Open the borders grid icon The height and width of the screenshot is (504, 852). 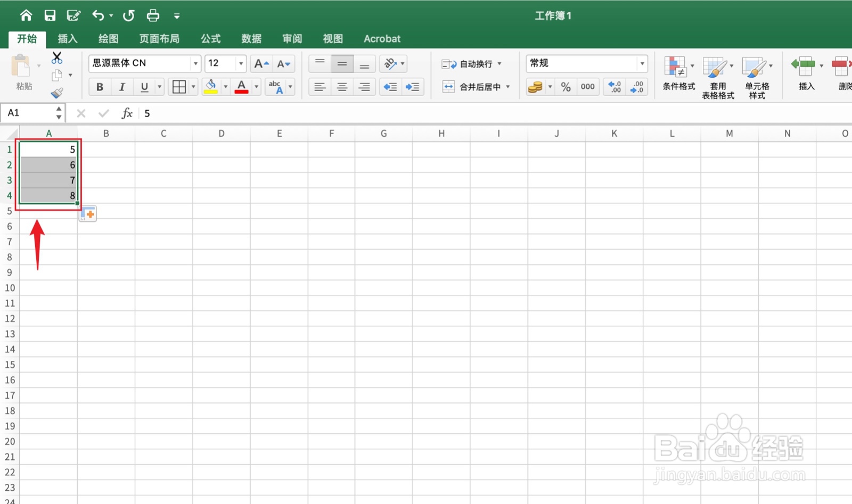point(179,87)
